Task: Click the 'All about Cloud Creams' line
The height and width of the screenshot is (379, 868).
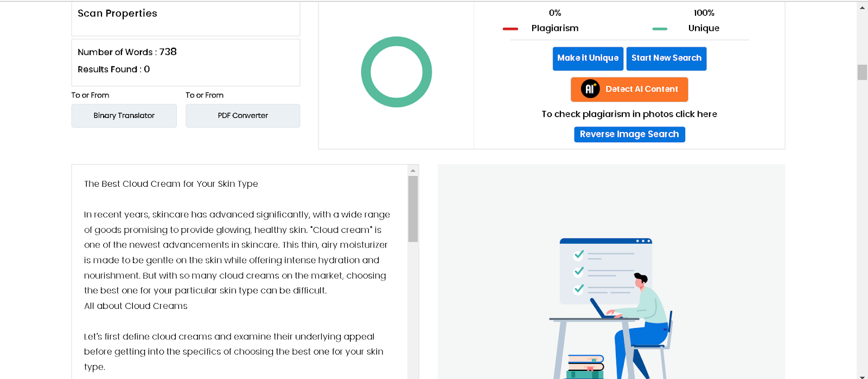Action: click(136, 306)
